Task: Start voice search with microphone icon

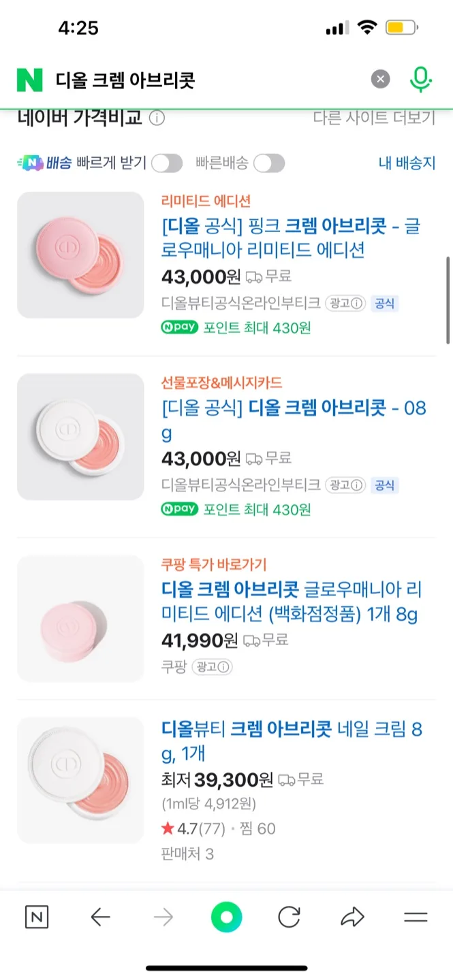Action: (420, 80)
